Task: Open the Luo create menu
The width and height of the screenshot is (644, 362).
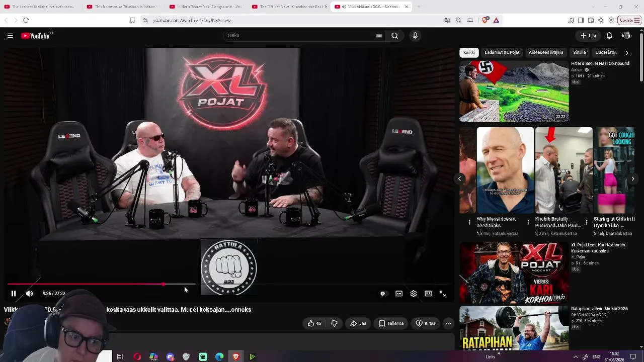Action: (x=588, y=36)
